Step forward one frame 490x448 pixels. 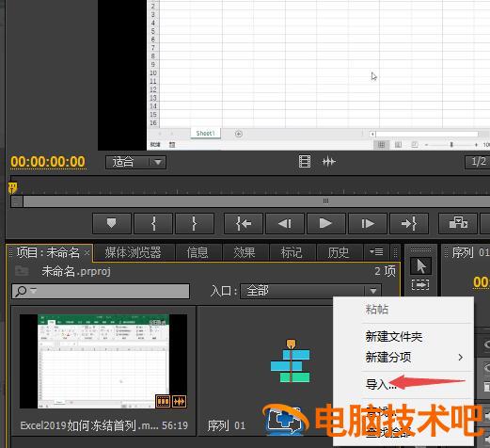click(x=368, y=223)
